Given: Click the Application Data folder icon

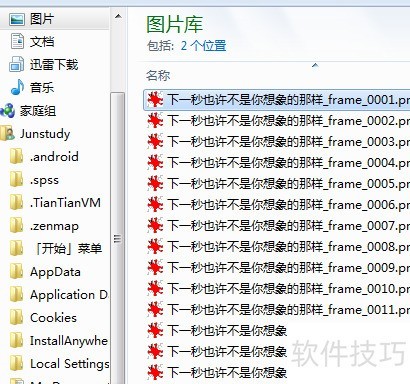Looking at the screenshot, I should pos(17,295).
